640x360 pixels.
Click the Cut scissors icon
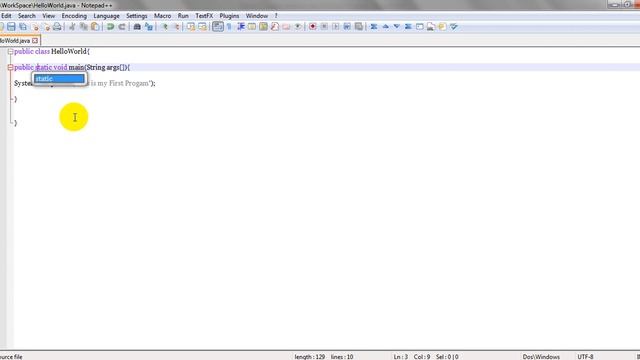point(72,27)
